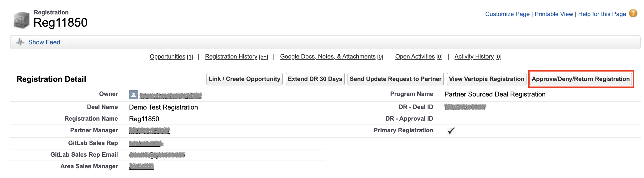
Task: Click the Owner user avatar icon
Action: coord(133,95)
